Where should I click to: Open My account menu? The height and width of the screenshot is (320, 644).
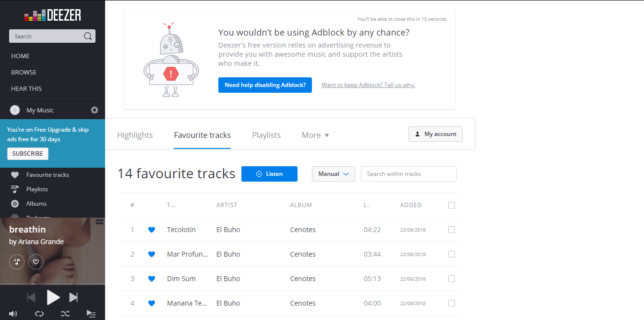click(435, 134)
